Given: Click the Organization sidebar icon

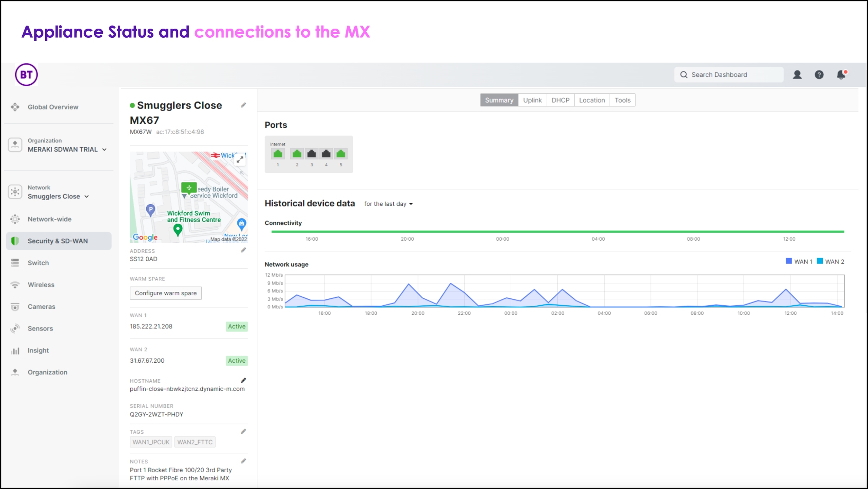Looking at the screenshot, I should coord(14,371).
